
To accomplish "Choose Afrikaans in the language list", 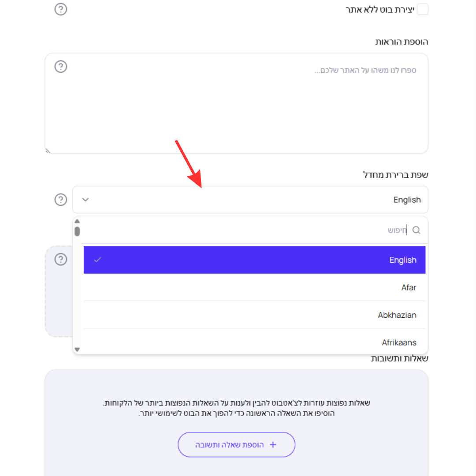I will pyautogui.click(x=254, y=342).
